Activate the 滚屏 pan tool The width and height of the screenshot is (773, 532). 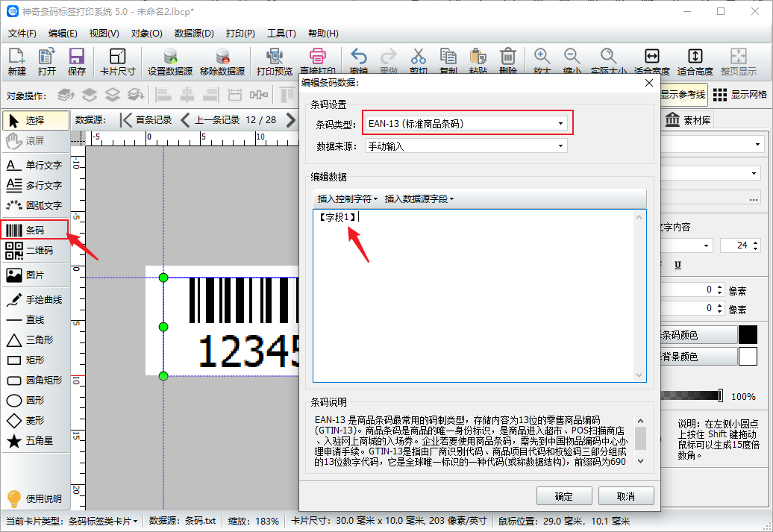35,140
